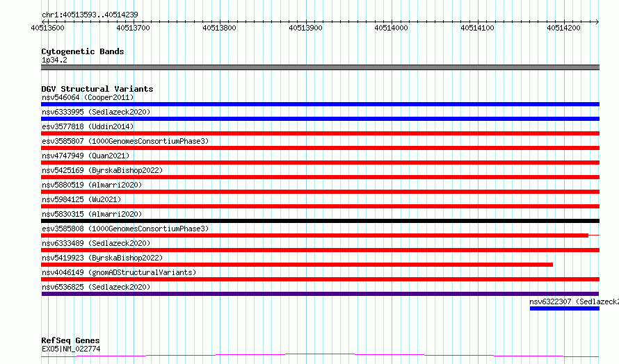Open the esv3577818 (Uddin2014) label
Image resolution: width=619 pixels, height=364 pixels.
pos(88,126)
